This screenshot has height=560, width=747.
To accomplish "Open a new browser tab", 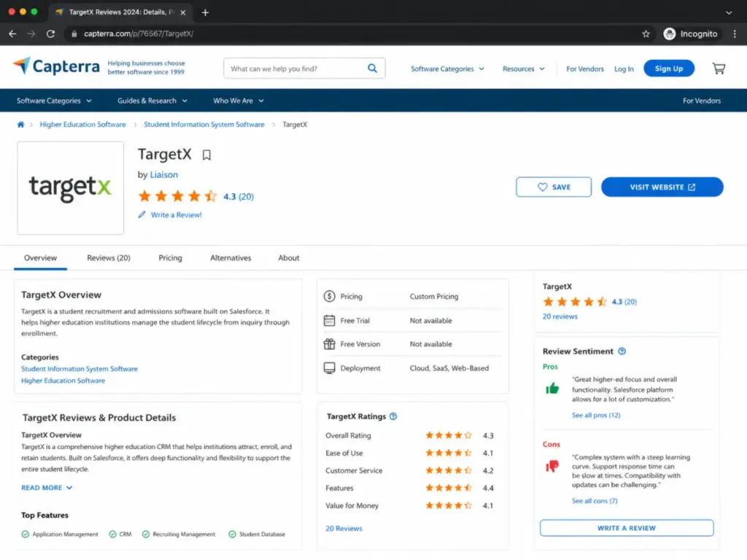I will [205, 12].
